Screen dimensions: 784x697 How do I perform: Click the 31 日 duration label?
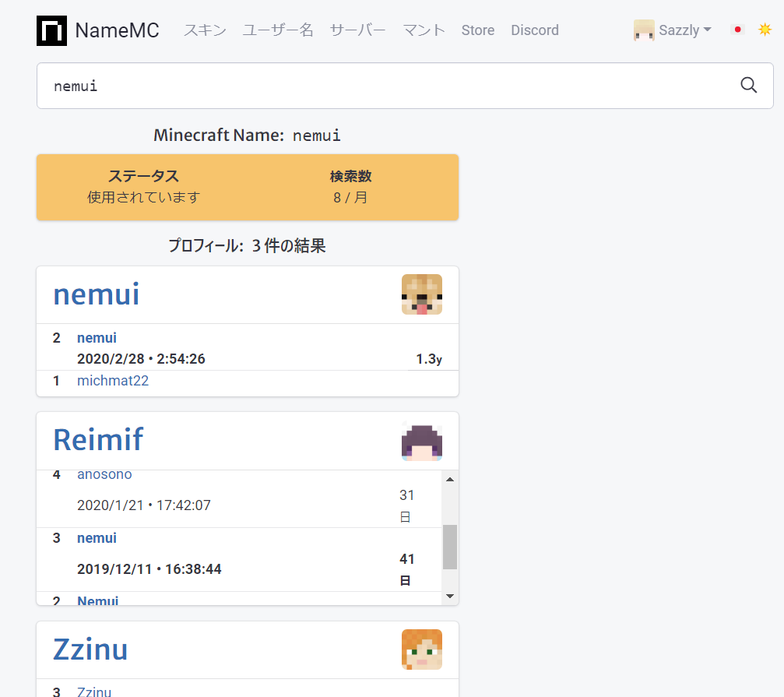pos(406,505)
